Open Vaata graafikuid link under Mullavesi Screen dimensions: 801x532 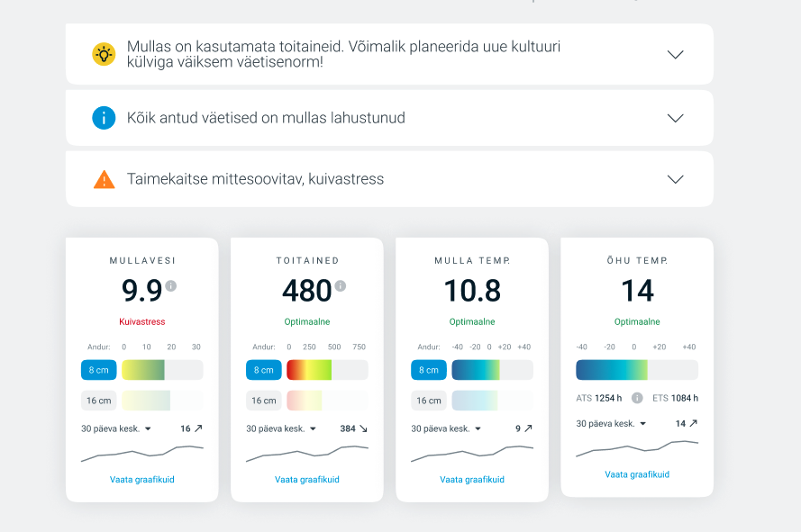point(141,480)
